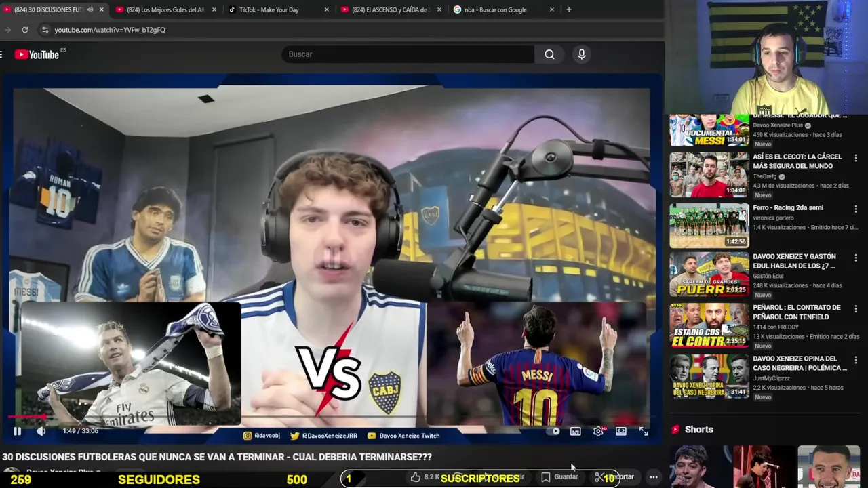Focus the Buscar search field
Screen dimensions: 868x488
click(x=408, y=54)
